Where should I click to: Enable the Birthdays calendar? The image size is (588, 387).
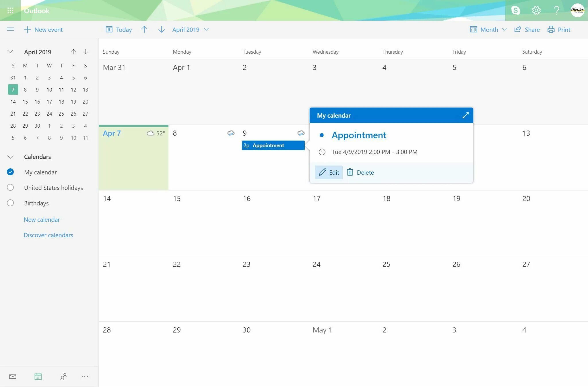point(10,203)
